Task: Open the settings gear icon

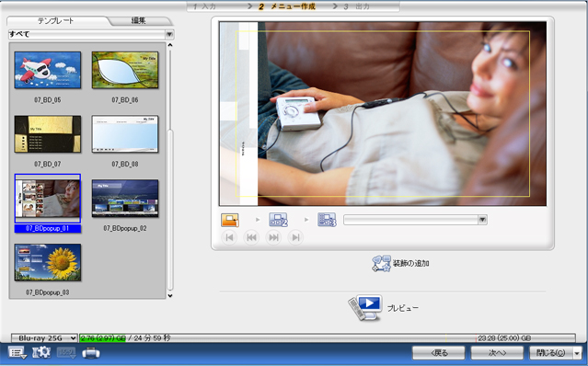Action: point(41,352)
